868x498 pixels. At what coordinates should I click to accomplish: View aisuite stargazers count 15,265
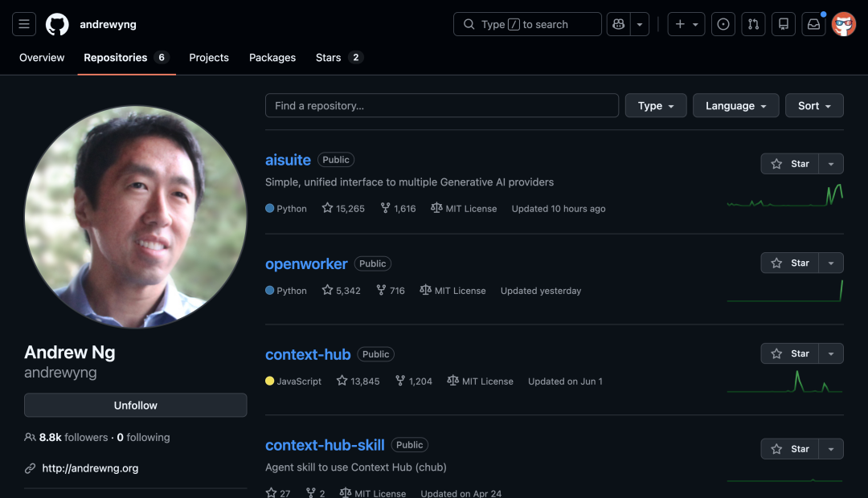pyautogui.click(x=343, y=209)
